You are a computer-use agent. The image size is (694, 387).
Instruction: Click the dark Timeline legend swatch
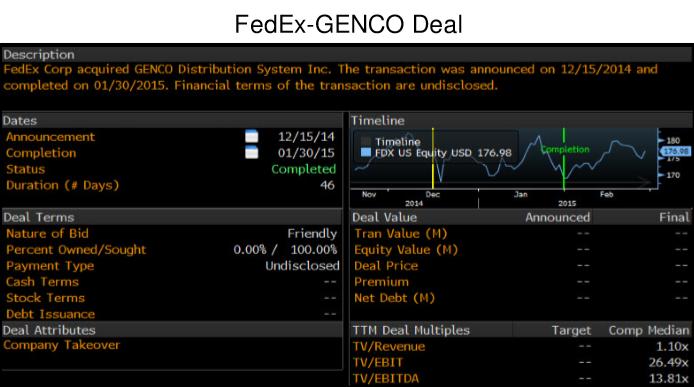[366, 142]
